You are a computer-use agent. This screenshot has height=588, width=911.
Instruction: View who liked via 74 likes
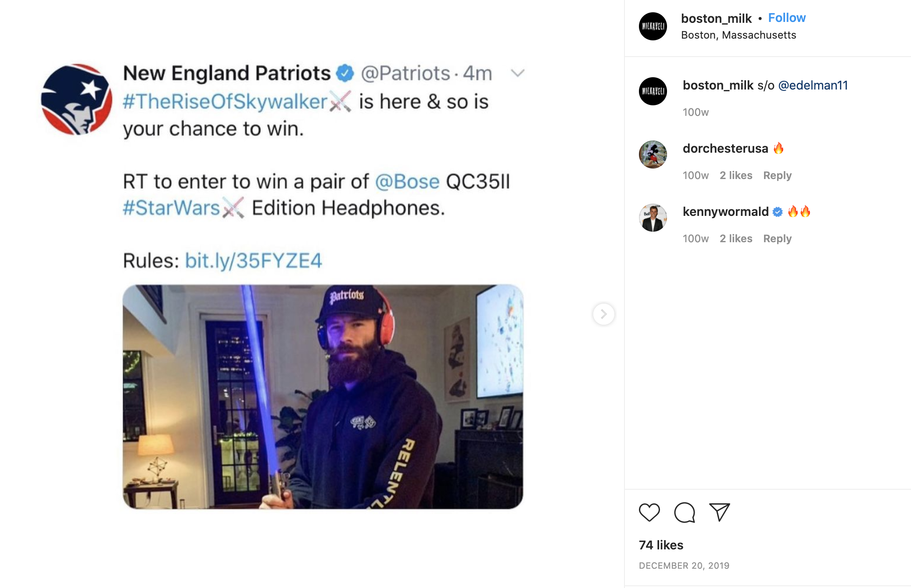[661, 545]
